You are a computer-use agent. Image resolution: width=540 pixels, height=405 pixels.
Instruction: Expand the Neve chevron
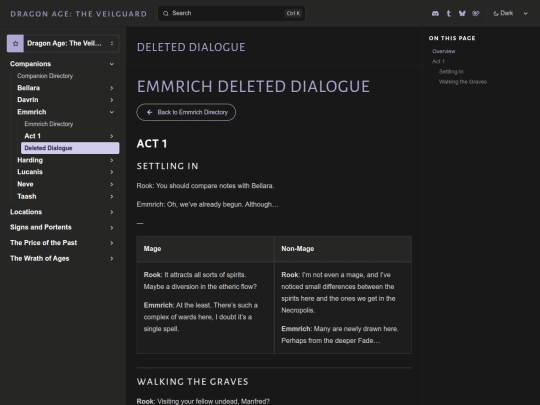coord(112,184)
